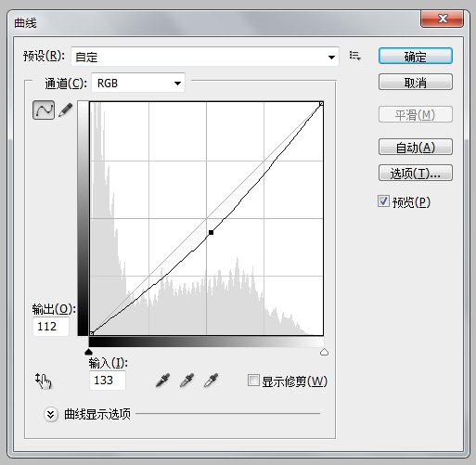The width and height of the screenshot is (476, 465).
Task: Click the 自动 auto button
Action: click(x=416, y=147)
